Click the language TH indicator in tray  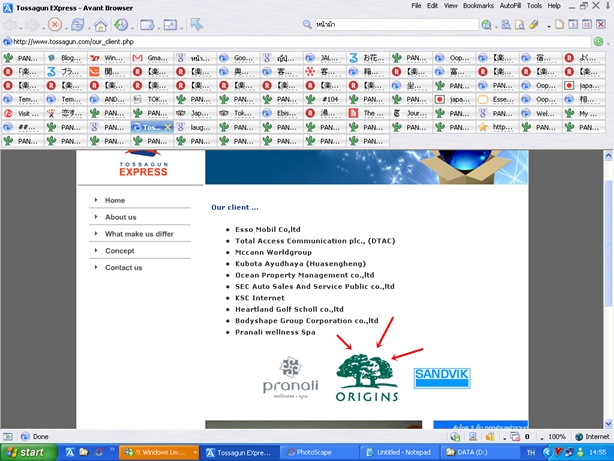[x=531, y=453]
